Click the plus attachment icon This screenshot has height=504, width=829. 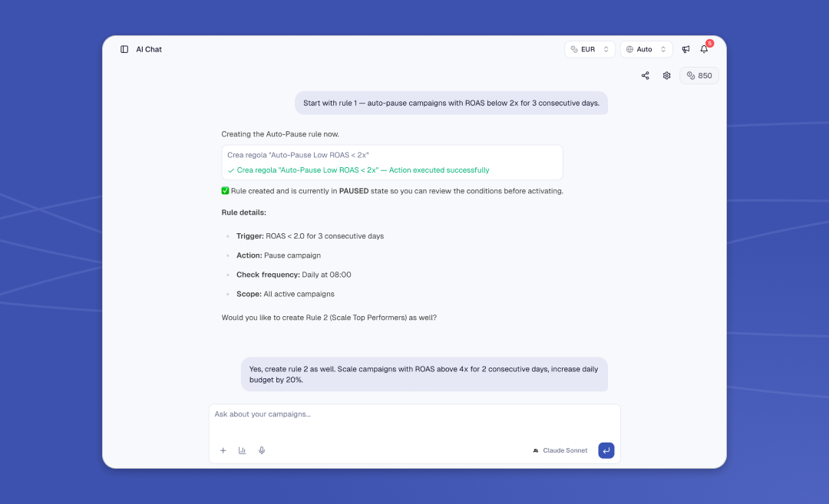tap(223, 450)
